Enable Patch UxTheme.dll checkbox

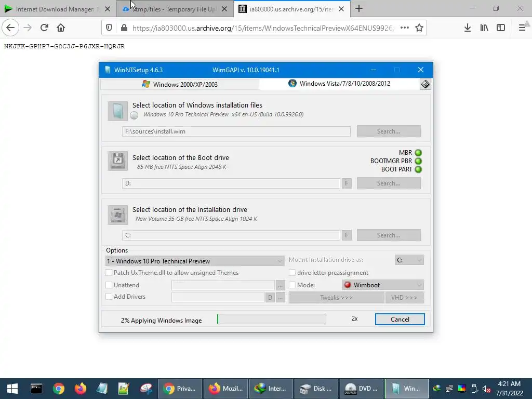[x=109, y=273]
